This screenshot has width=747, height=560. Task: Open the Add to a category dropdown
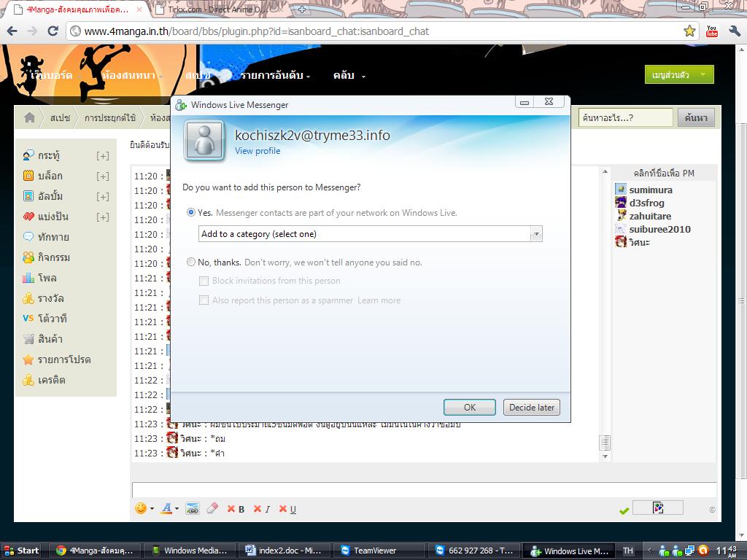370,234
